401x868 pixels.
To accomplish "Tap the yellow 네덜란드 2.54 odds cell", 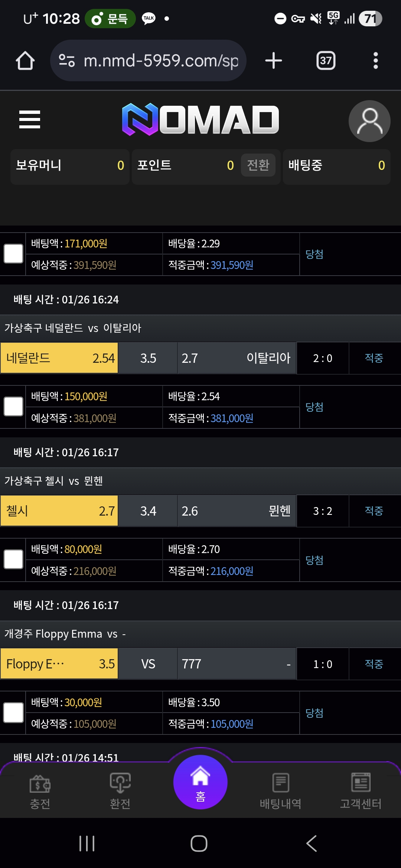I will pos(59,358).
